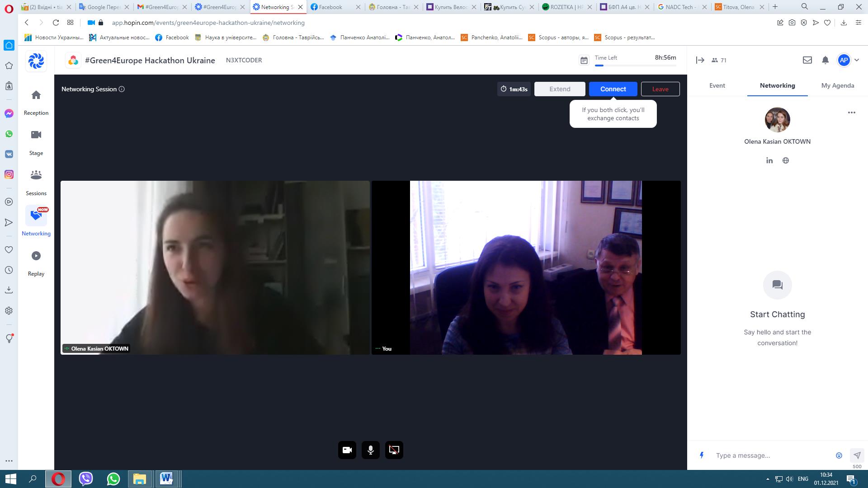Leave the networking session

pyautogui.click(x=660, y=89)
